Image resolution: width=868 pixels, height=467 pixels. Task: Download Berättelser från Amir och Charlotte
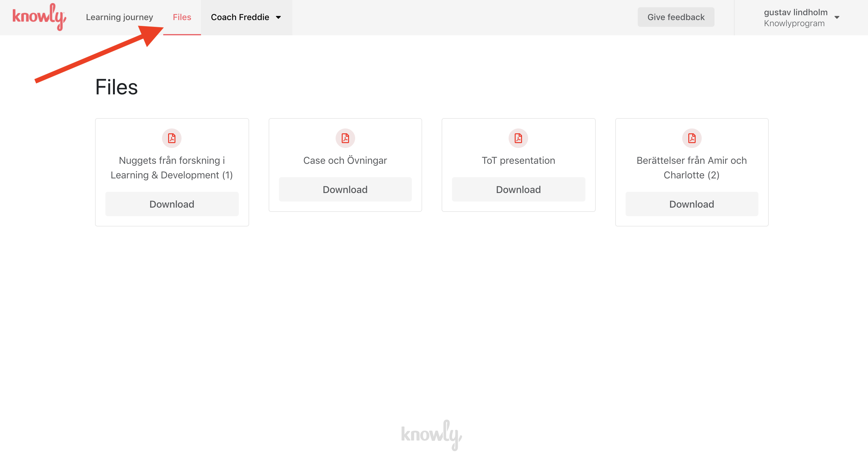691,204
